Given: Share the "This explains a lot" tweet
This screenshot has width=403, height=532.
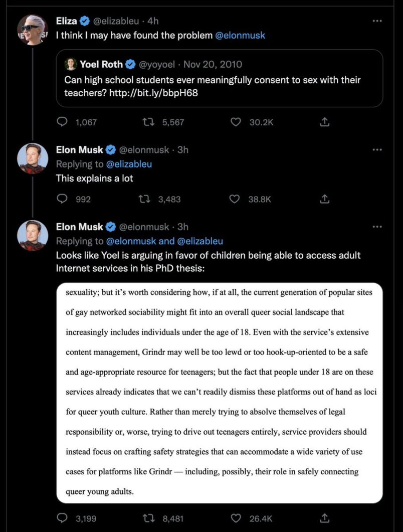Looking at the screenshot, I should pyautogui.click(x=324, y=199).
